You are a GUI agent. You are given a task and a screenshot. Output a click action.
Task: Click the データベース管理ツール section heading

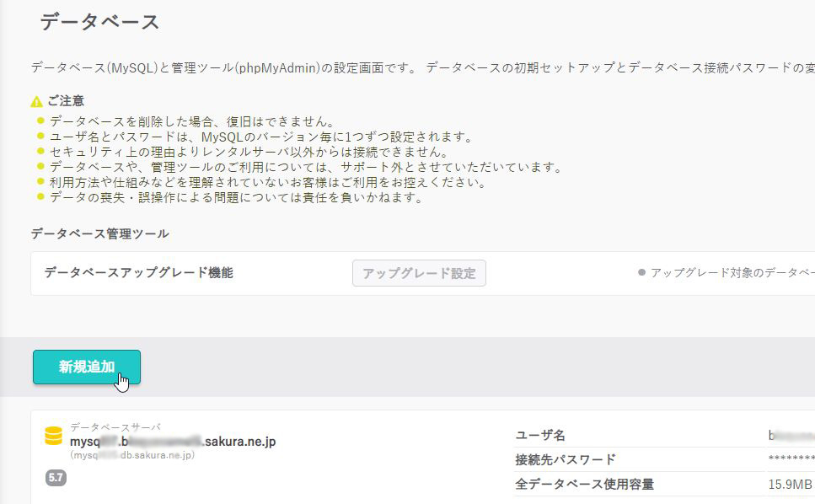99,233
